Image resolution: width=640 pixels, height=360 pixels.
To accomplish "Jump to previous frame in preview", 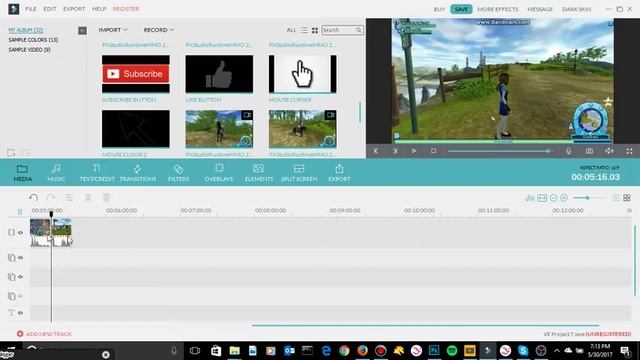I will (x=376, y=151).
